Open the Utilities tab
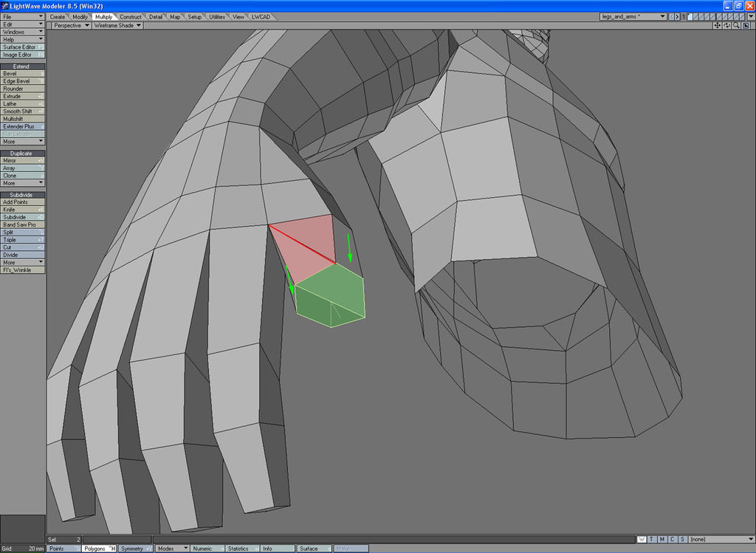This screenshot has width=756, height=553. [x=217, y=16]
